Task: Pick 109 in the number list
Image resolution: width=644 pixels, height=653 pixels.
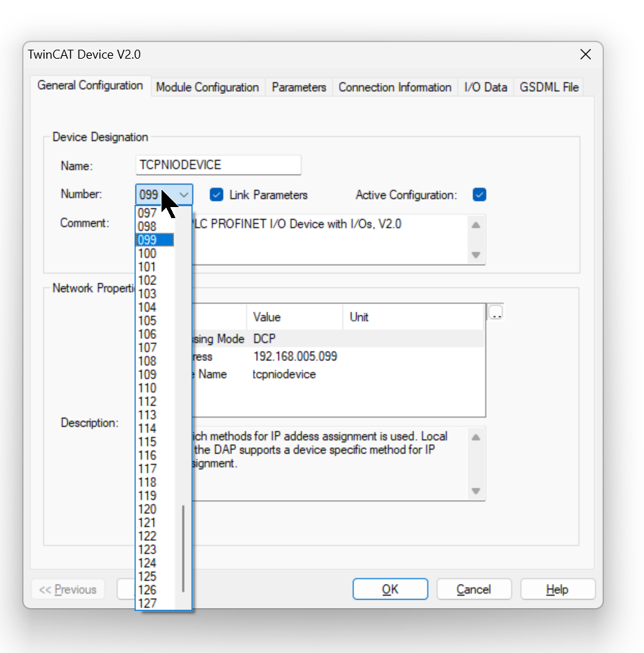Action: (155, 375)
